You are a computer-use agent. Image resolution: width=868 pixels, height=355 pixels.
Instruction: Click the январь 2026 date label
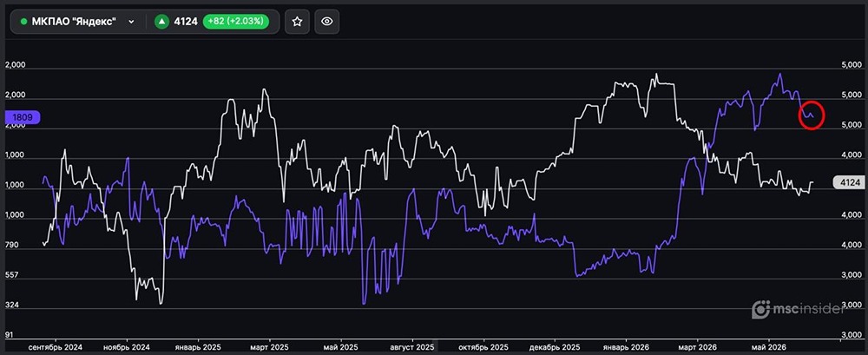(626, 347)
